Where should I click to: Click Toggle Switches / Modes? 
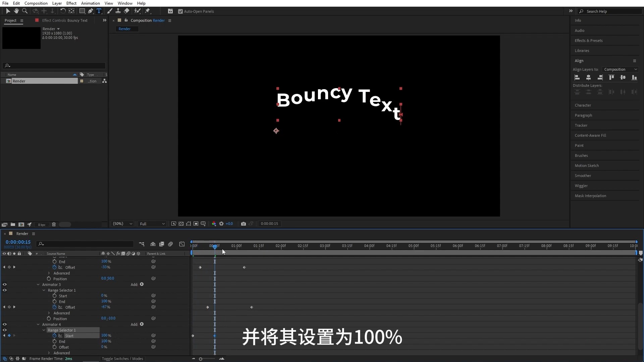[122, 359]
